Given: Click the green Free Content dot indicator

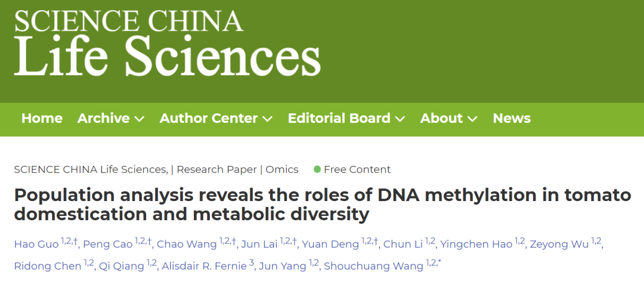Looking at the screenshot, I should [x=317, y=169].
